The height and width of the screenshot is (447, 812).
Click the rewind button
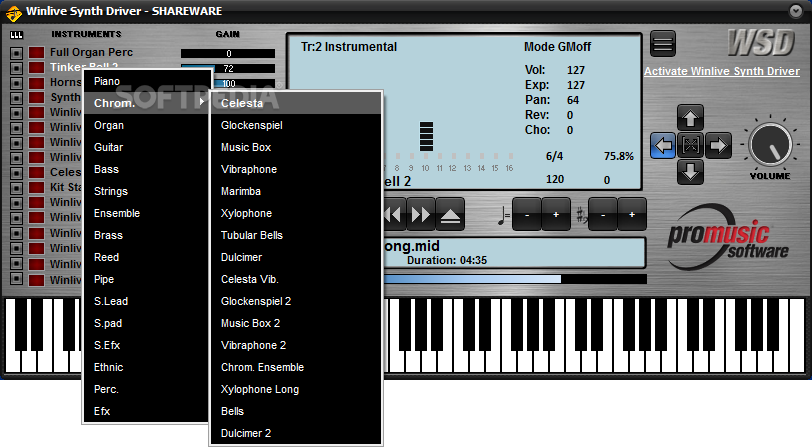(x=394, y=214)
